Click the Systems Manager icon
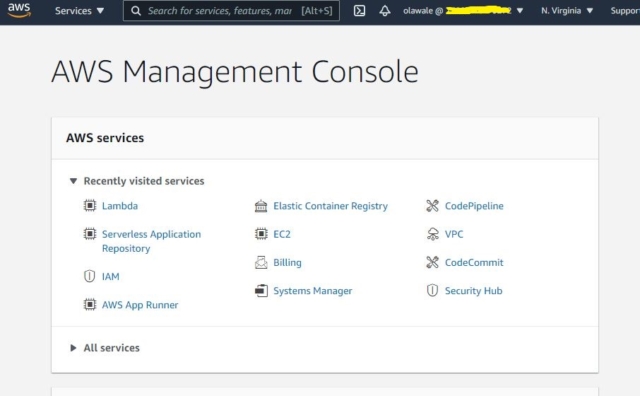 (x=261, y=291)
